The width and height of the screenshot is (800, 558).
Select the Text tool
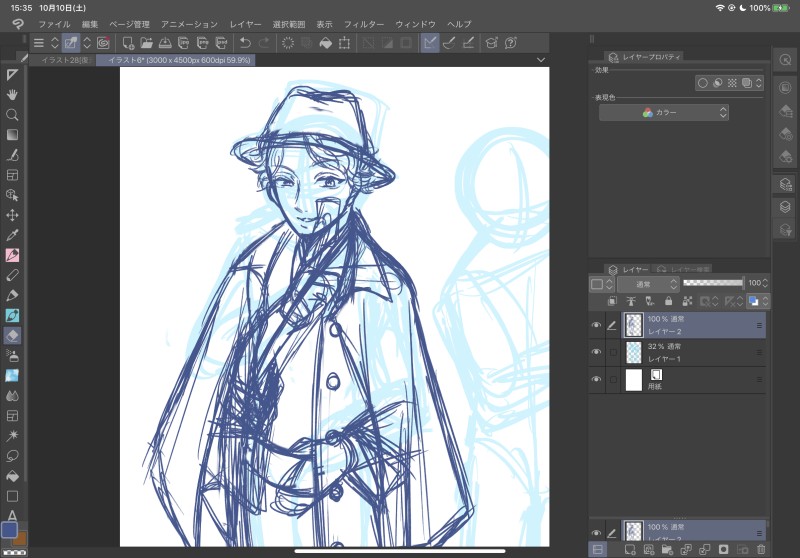click(x=13, y=515)
